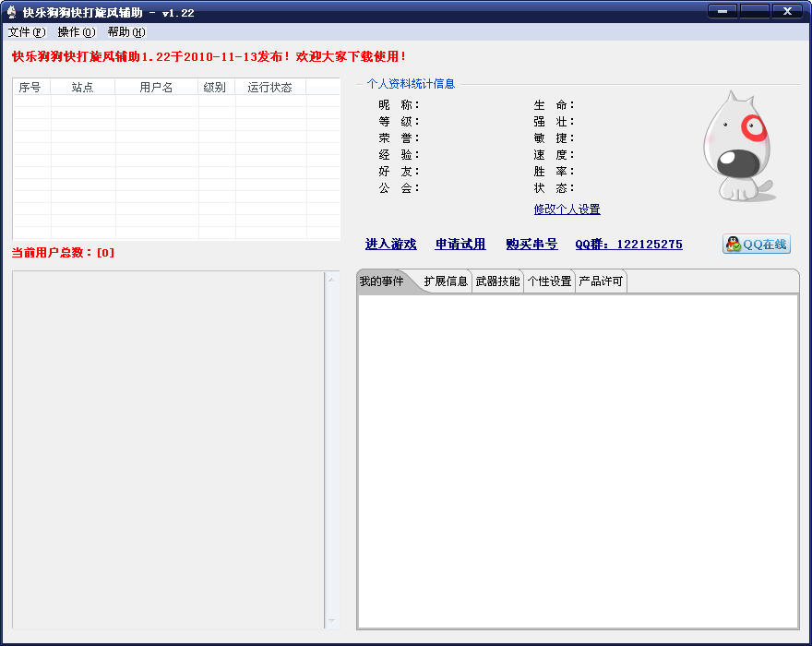Image resolution: width=812 pixels, height=646 pixels.
Task: Click the 强 壮 label
Action: (x=555, y=122)
